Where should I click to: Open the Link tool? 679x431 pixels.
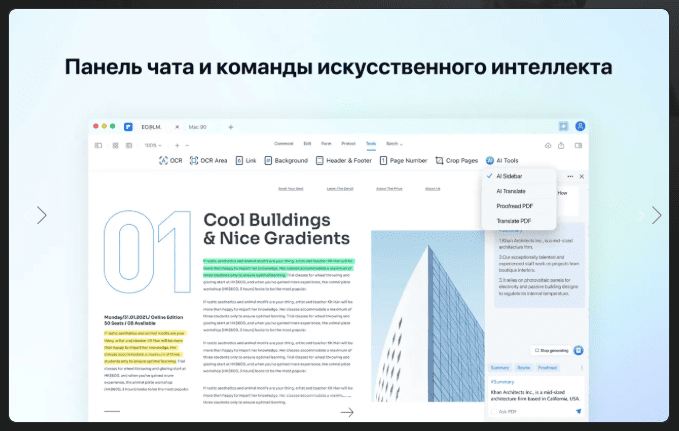click(246, 161)
